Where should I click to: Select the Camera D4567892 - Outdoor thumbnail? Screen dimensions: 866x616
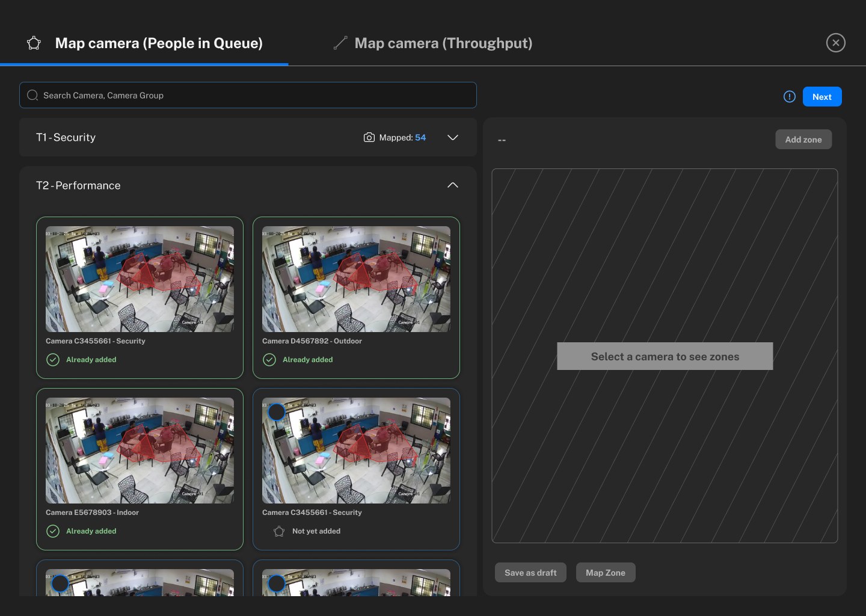356,279
